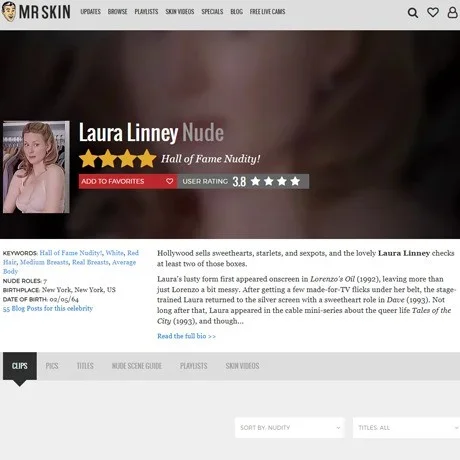Click heart icon in Add to Favorites
Viewport: 460px width, 460px height.
coord(169,181)
